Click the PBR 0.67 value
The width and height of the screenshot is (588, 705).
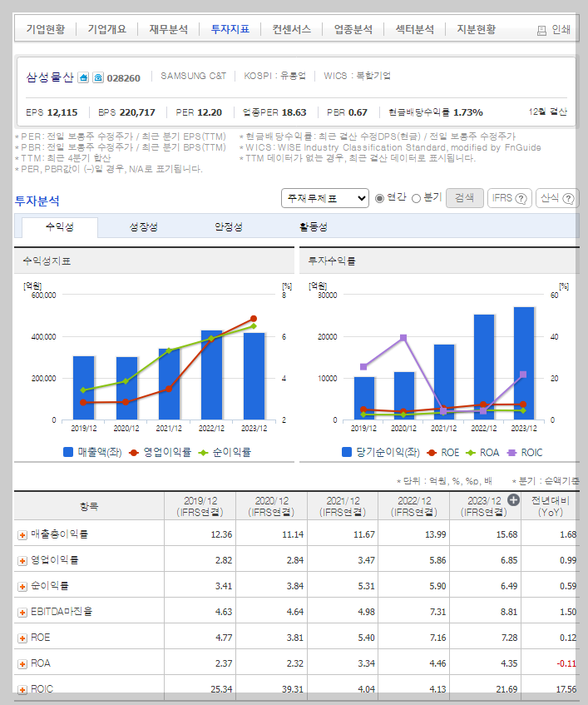(x=358, y=112)
